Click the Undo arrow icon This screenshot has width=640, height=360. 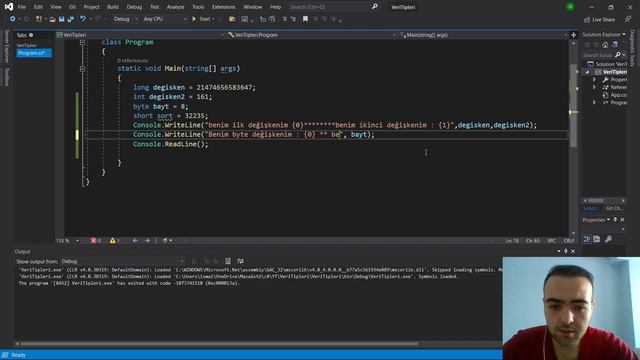[83, 19]
